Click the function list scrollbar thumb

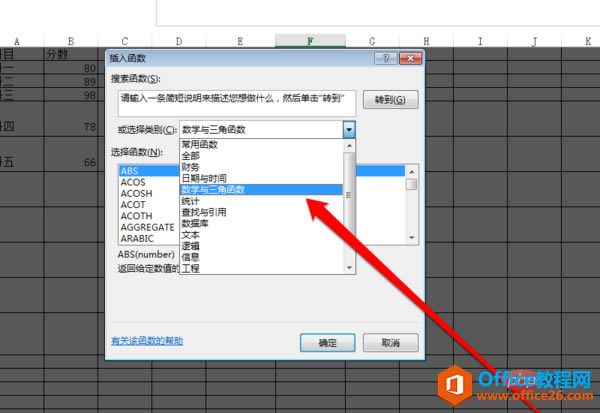tap(412, 184)
